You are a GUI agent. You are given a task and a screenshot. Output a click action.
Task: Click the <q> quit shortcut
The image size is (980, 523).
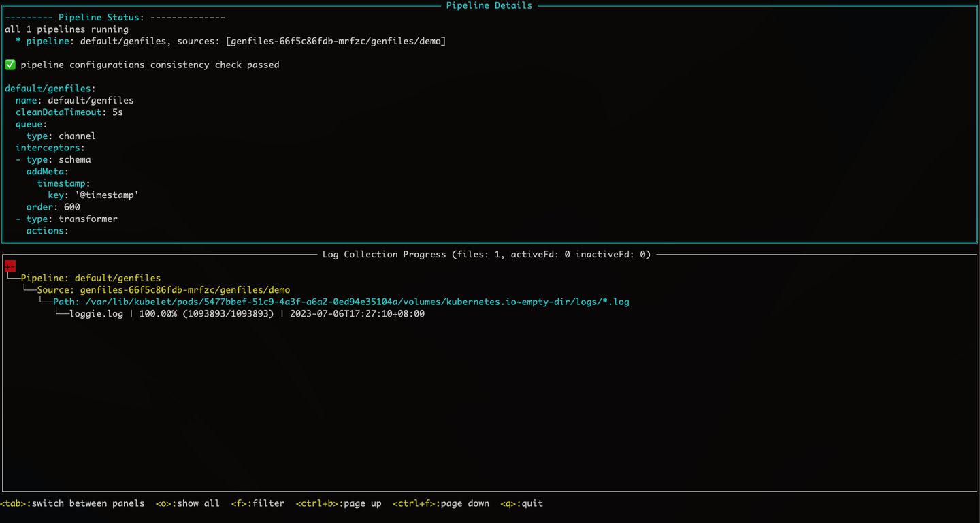pyautogui.click(x=521, y=503)
